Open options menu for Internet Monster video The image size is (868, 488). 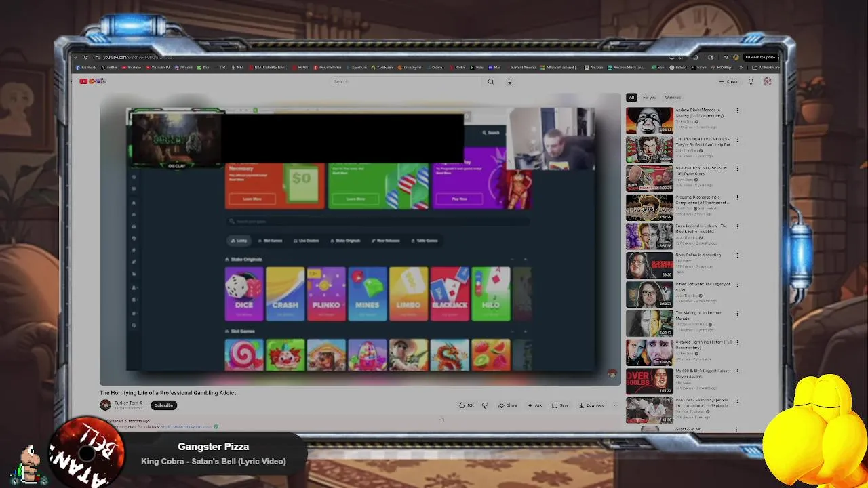click(737, 314)
